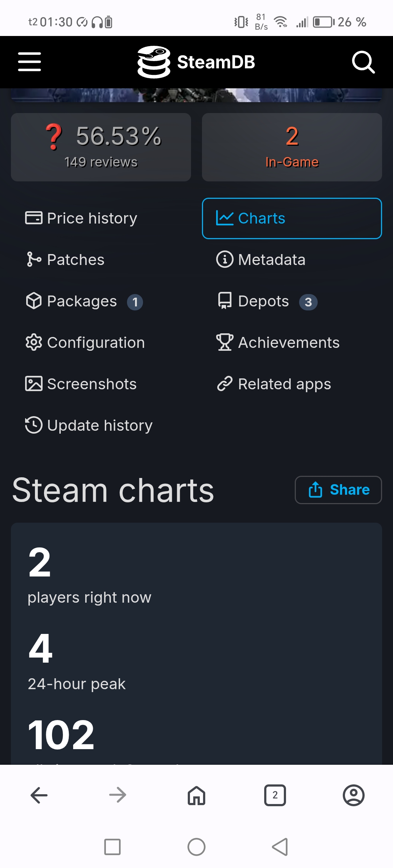Tap the browser forward arrow
The width and height of the screenshot is (393, 868).
point(118,795)
